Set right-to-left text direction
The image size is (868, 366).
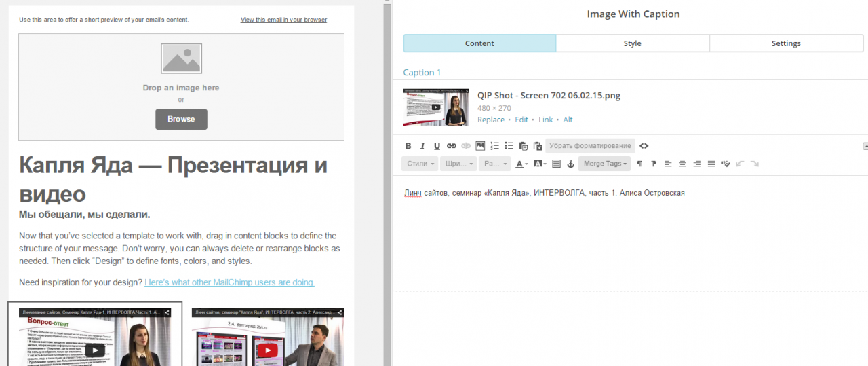(x=654, y=164)
